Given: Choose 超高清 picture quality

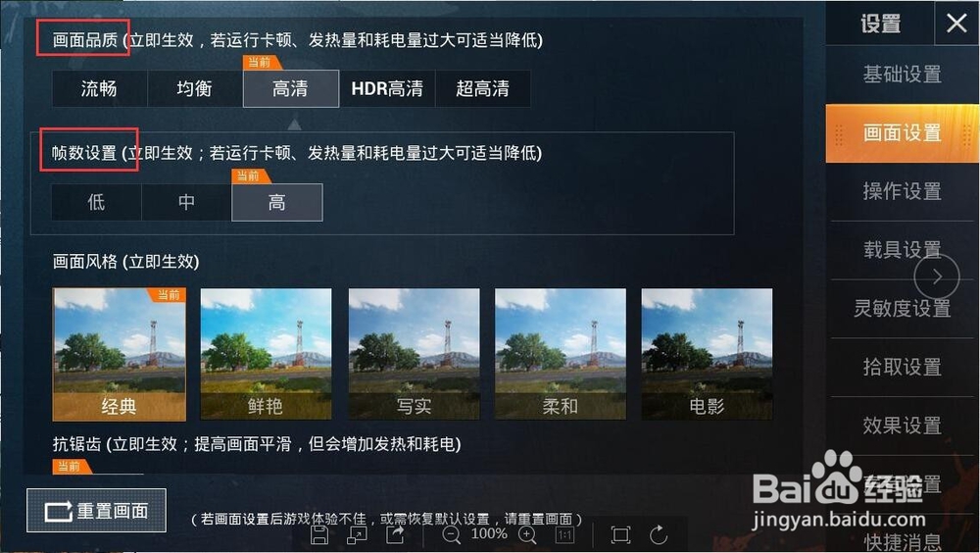Looking at the screenshot, I should click(482, 89).
